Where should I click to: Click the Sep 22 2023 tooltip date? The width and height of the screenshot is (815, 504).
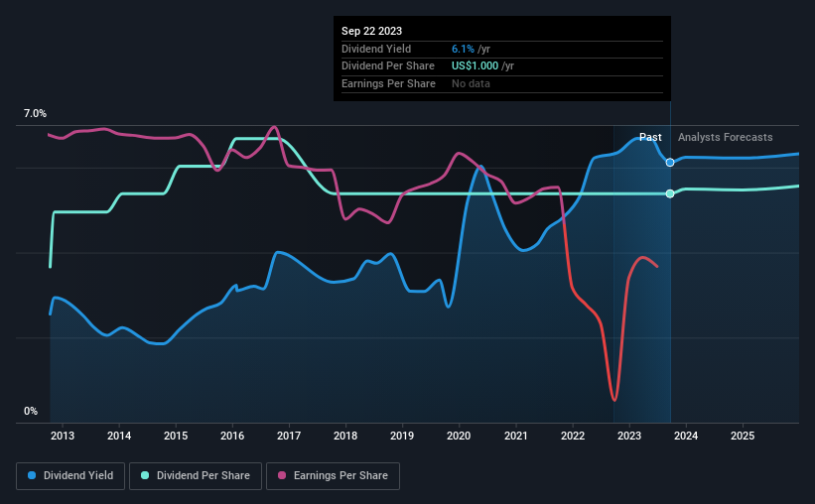371,31
